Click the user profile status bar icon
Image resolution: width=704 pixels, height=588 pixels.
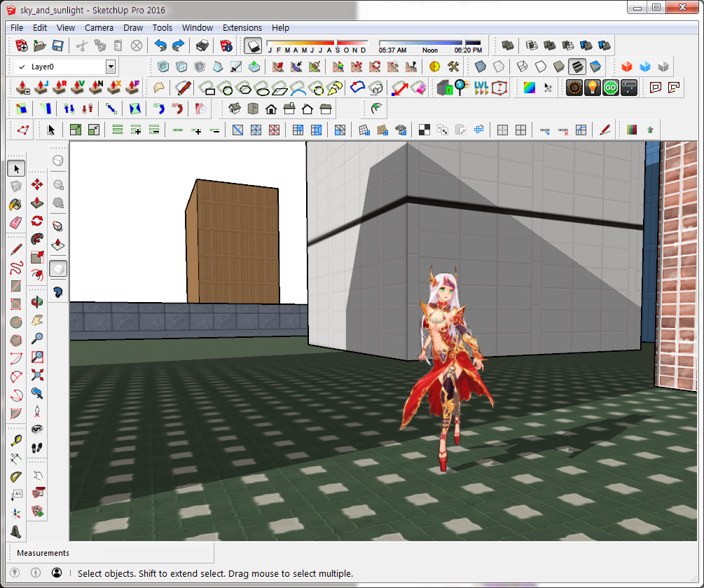(x=57, y=573)
